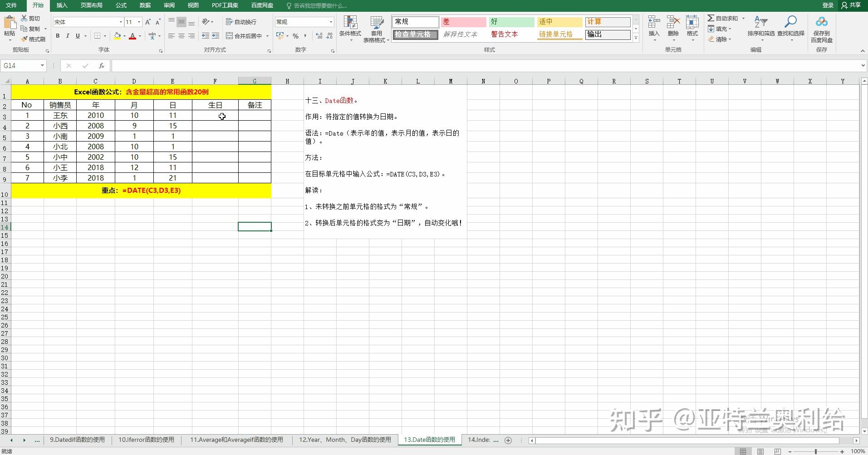The width and height of the screenshot is (868, 455).
Task: Open Find and Select magnifier icon
Action: [790, 22]
